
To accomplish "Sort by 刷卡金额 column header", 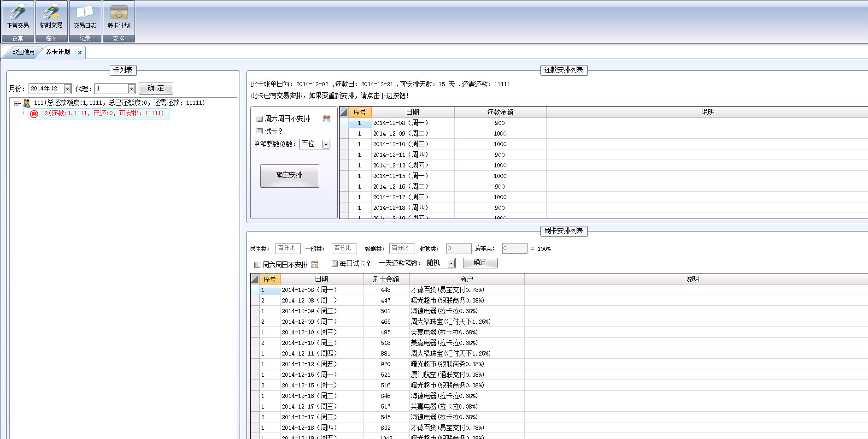I will pos(386,279).
